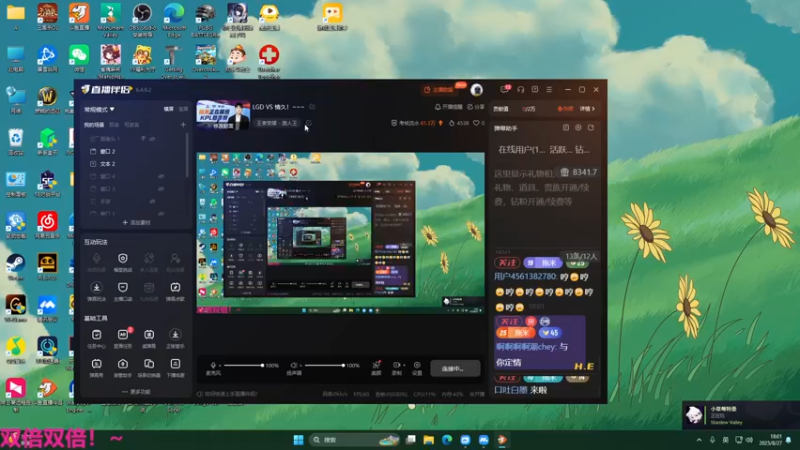The height and width of the screenshot is (450, 800).
Task: Select the 窗口 2 source row
Action: pyautogui.click(x=134, y=152)
